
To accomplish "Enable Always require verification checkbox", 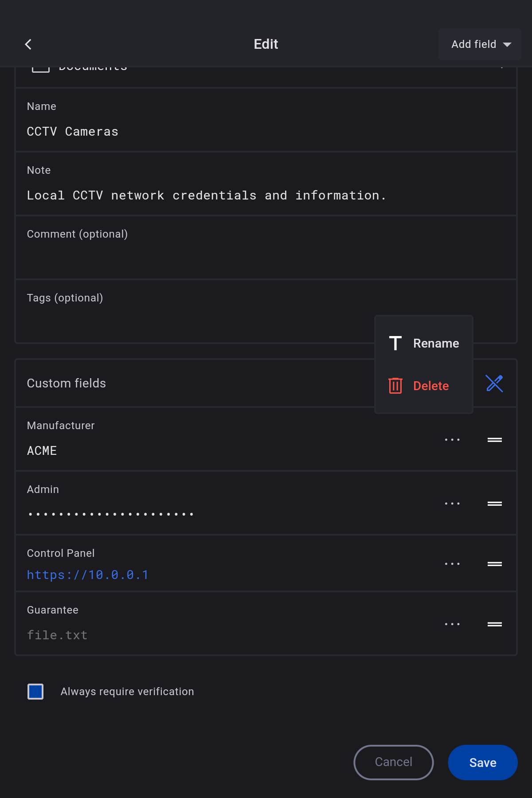I will coord(35,692).
